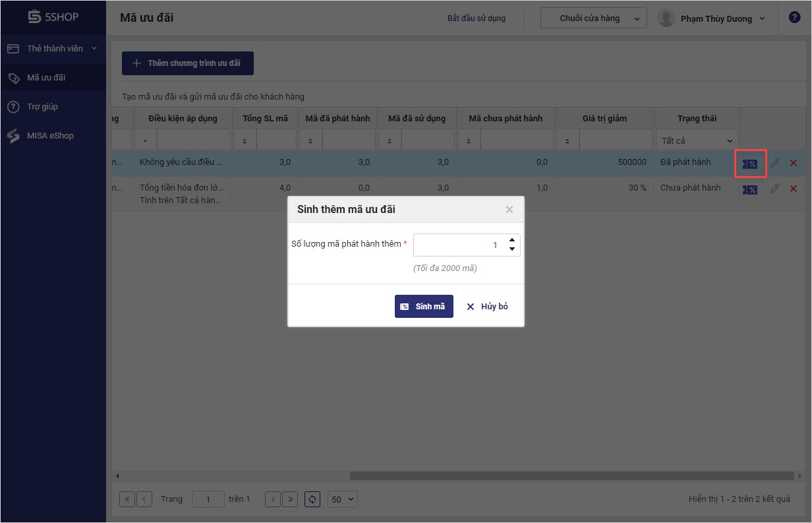Click Hủy bỏ button

click(487, 307)
